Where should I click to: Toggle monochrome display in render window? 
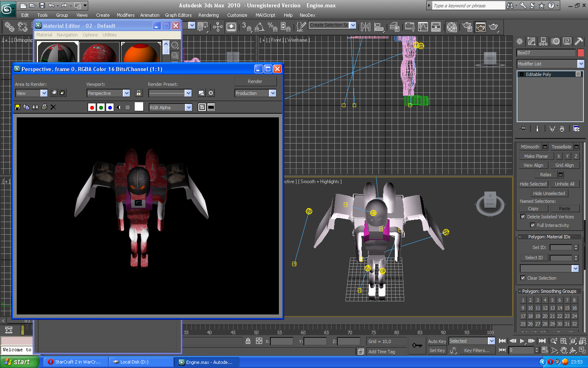pyautogui.click(x=128, y=107)
